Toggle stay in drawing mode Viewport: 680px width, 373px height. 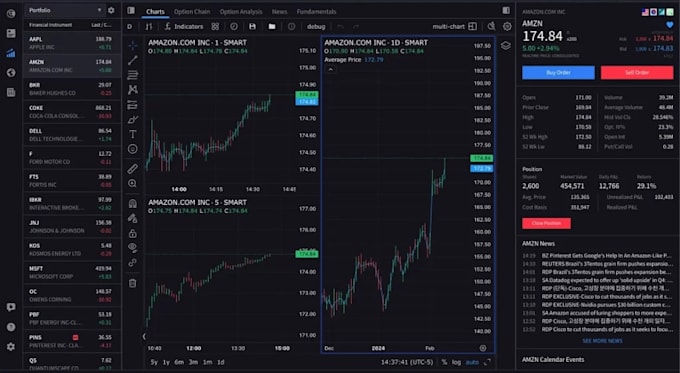pos(133,218)
